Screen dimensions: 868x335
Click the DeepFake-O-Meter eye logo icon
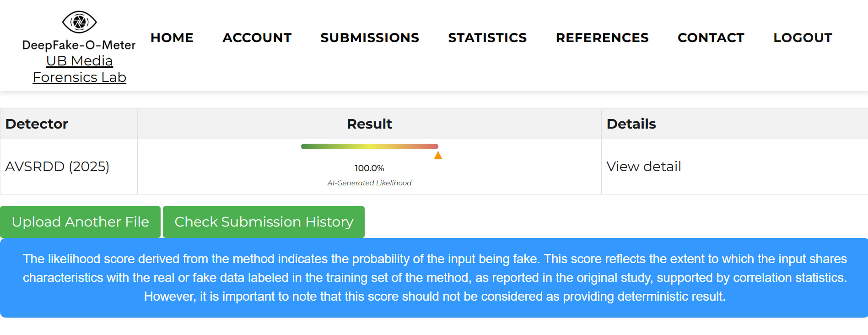[79, 22]
